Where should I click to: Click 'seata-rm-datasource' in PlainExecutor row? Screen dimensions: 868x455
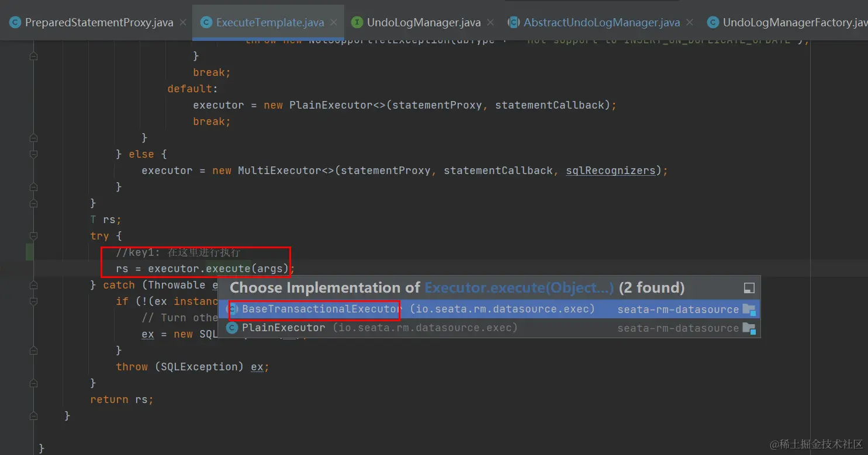(x=678, y=328)
